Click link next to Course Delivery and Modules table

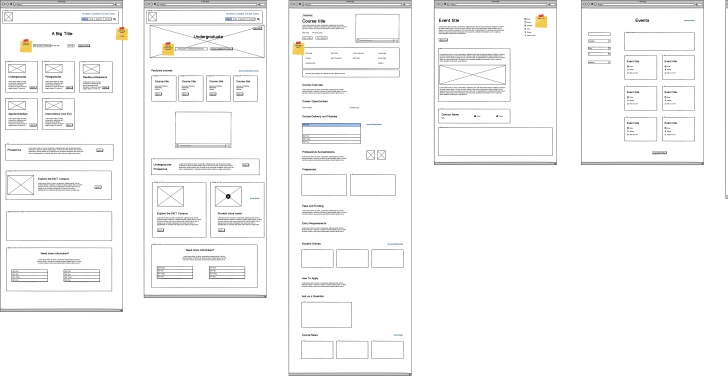[x=374, y=124]
